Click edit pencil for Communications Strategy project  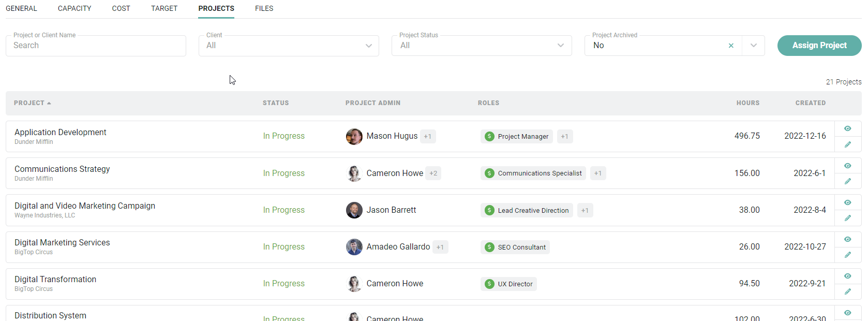point(847,181)
